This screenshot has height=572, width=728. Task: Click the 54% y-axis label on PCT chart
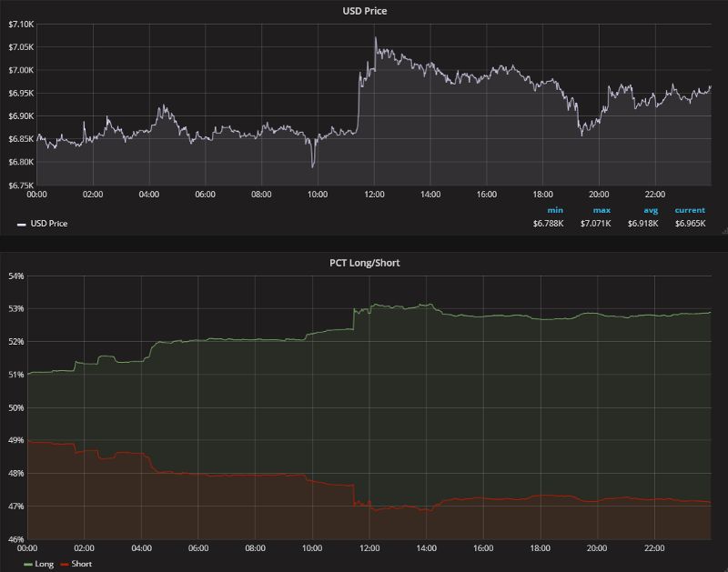15,276
